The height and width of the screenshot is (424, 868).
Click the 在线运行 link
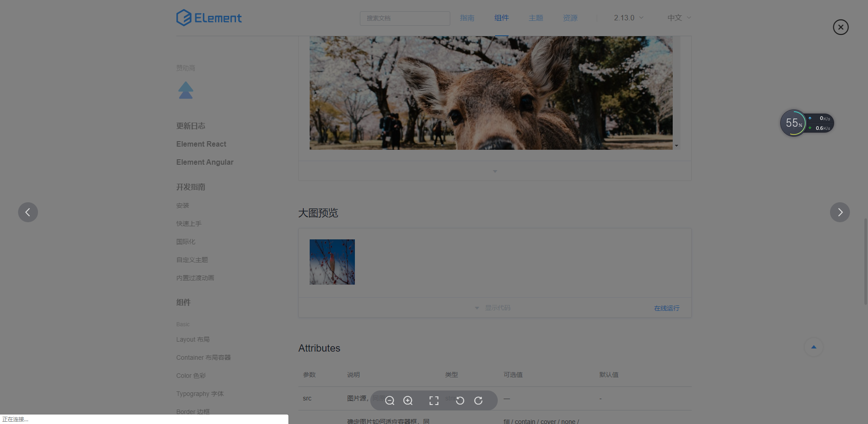[666, 308]
